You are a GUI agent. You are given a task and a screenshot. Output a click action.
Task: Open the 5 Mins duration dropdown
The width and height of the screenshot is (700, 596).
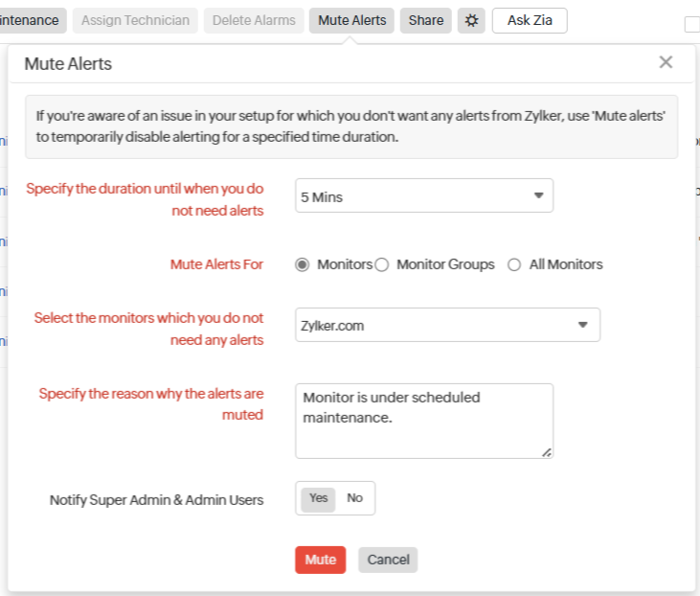(x=424, y=196)
